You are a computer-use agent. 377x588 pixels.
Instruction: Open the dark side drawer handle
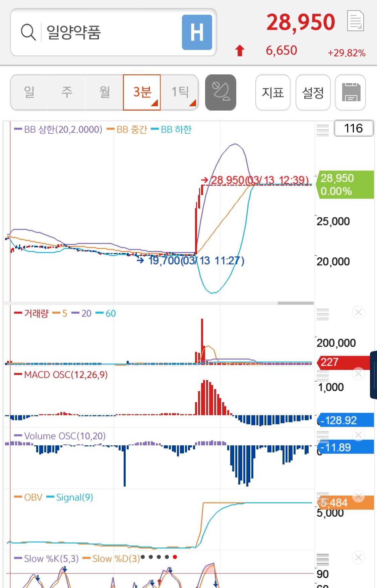pos(373,375)
